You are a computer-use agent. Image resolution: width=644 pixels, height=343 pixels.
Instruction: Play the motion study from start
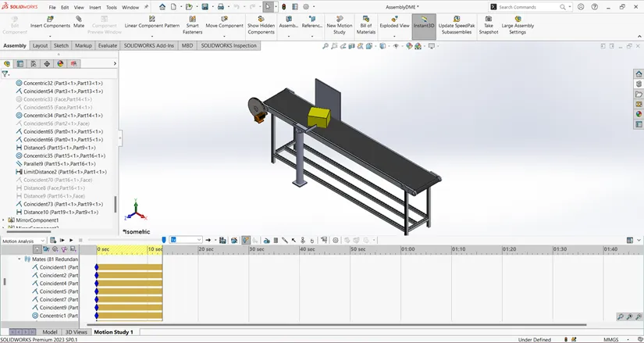click(62, 240)
